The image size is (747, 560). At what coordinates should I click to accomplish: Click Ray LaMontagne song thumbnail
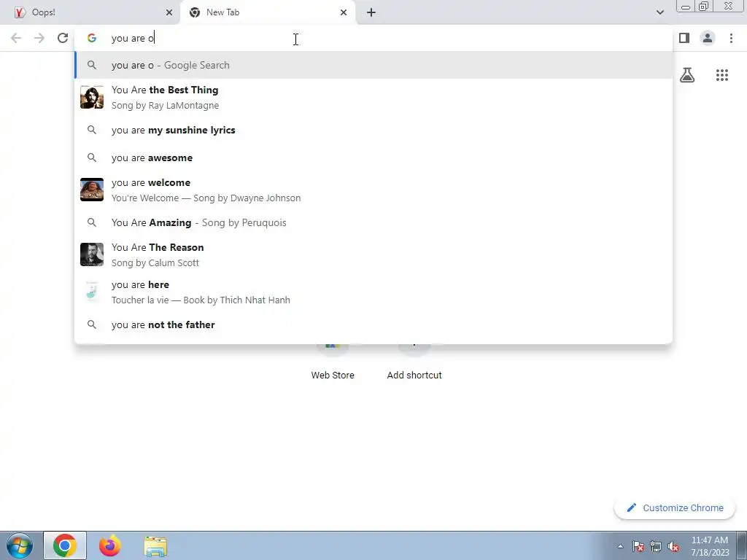click(x=92, y=97)
